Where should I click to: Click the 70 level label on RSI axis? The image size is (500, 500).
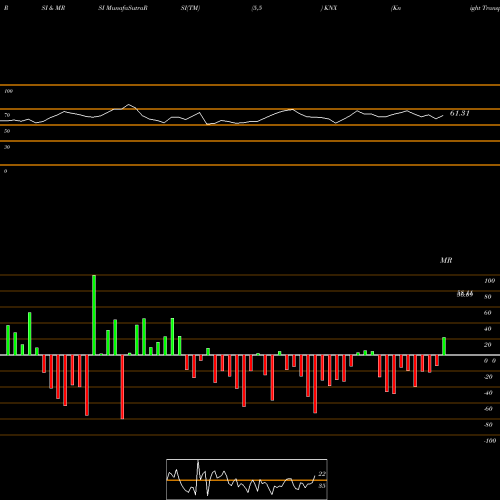pyautogui.click(x=7, y=115)
